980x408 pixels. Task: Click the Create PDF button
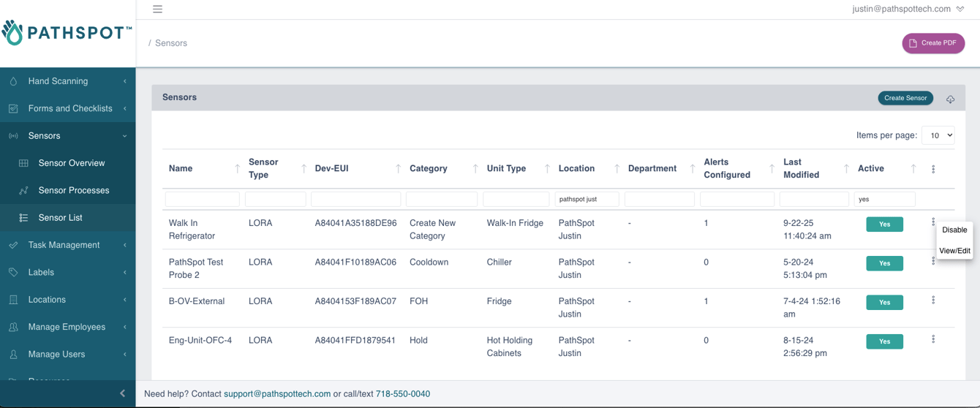[932, 43]
